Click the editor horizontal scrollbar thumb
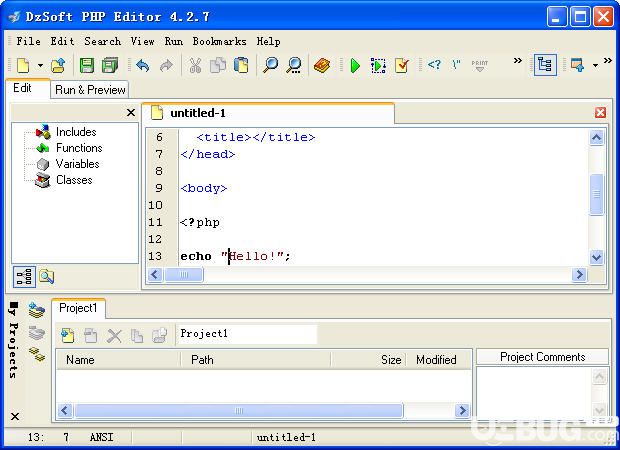The image size is (620, 450). pyautogui.click(x=183, y=274)
